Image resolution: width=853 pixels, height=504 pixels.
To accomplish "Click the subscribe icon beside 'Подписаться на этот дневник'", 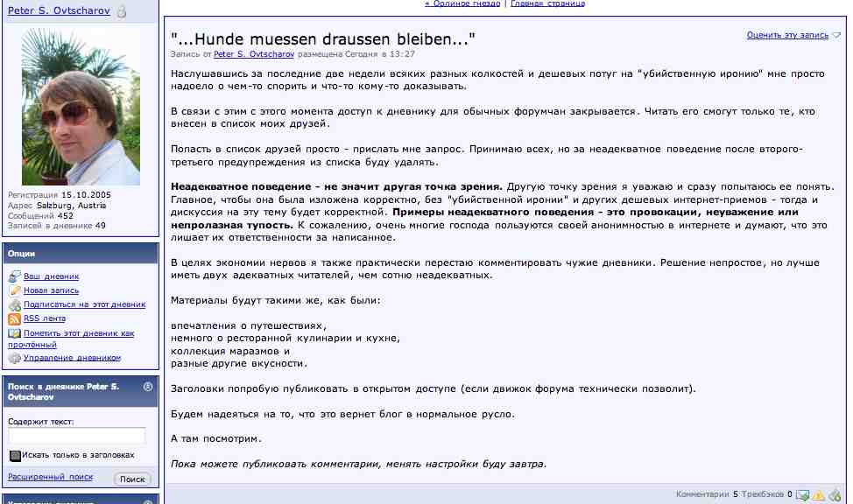I will pos(14,304).
